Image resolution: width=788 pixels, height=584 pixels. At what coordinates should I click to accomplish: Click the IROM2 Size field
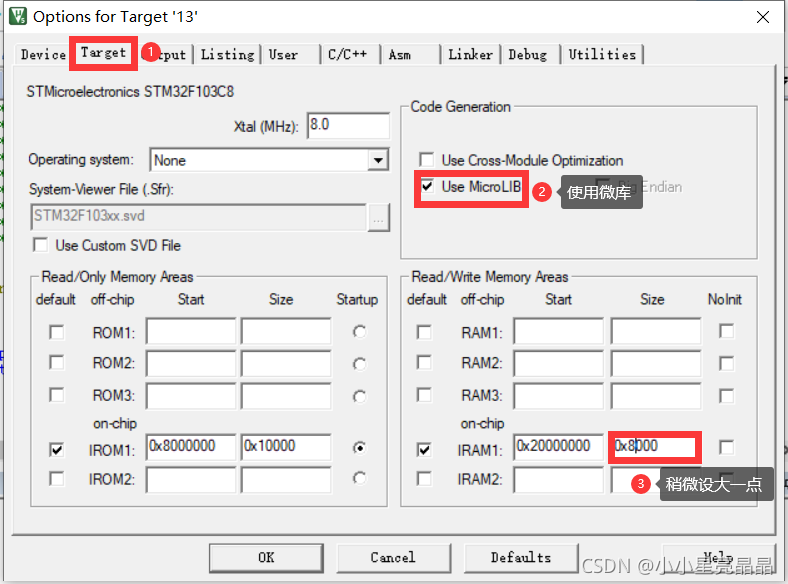tap(286, 480)
